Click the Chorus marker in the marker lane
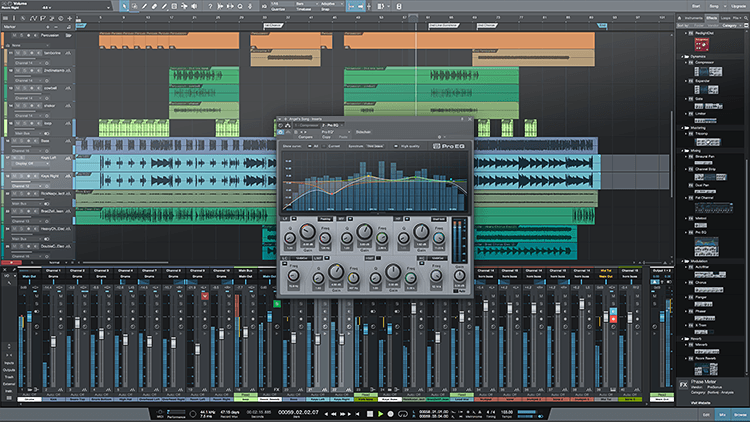Screen dimensions: 750x422 coord(273,25)
